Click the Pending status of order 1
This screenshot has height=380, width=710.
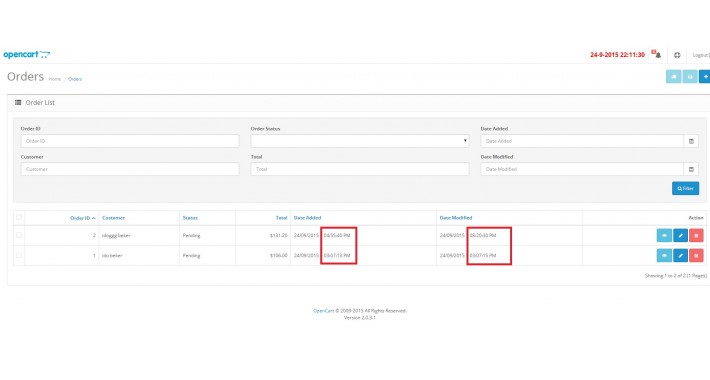pyautogui.click(x=192, y=255)
